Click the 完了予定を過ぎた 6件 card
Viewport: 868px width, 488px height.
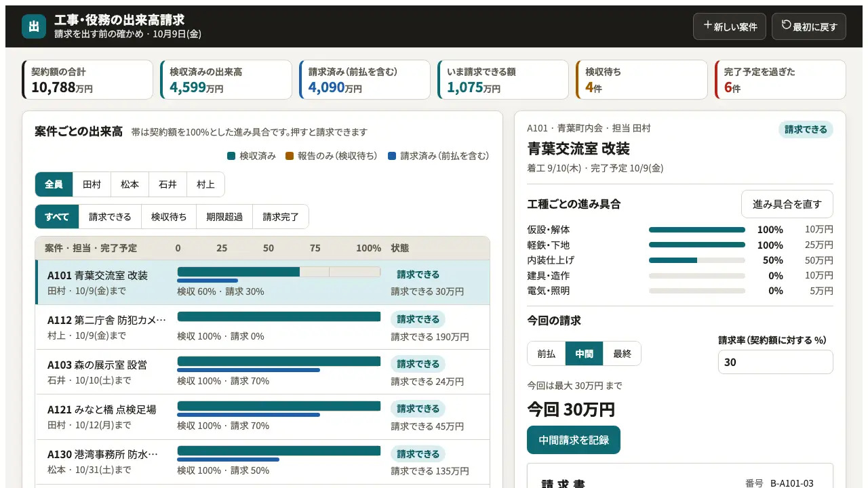point(781,80)
